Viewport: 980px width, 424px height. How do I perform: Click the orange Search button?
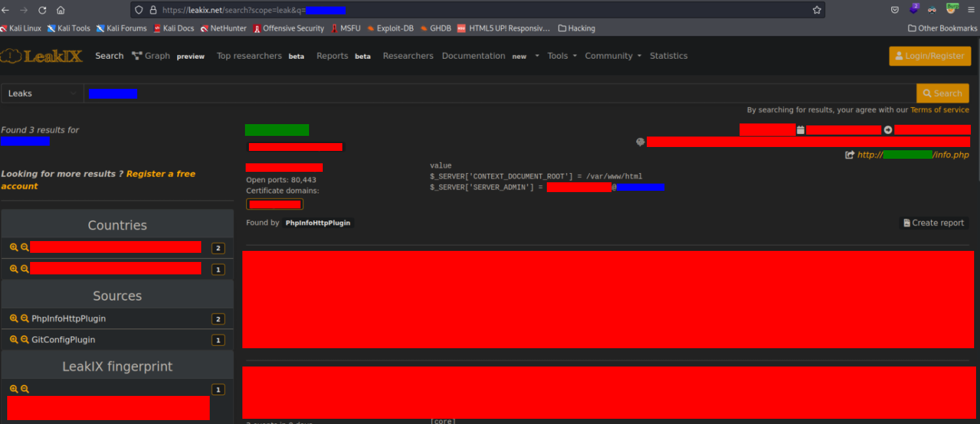pyautogui.click(x=942, y=93)
